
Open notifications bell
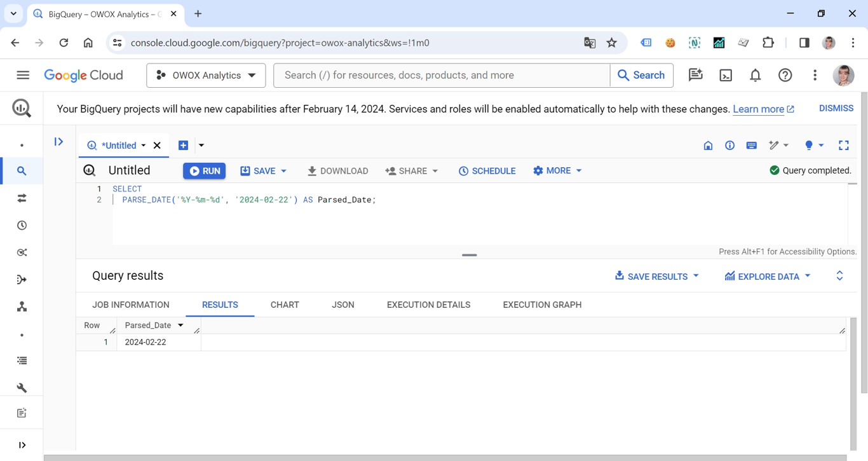coord(756,75)
